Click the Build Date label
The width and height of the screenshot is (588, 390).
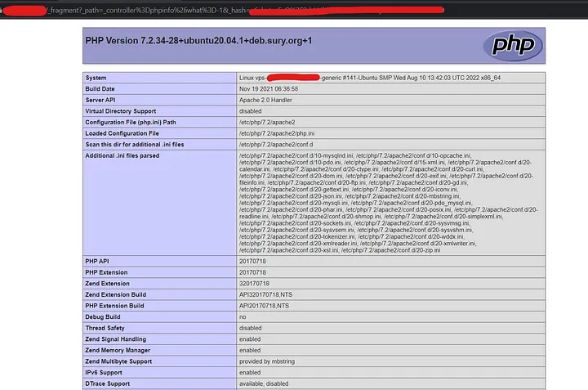click(x=100, y=89)
